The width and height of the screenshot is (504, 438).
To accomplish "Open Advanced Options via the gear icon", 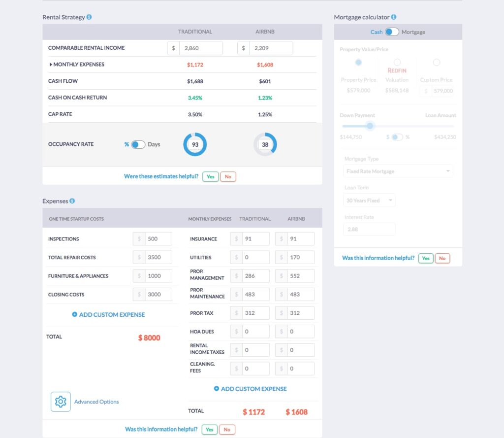I will click(60, 402).
